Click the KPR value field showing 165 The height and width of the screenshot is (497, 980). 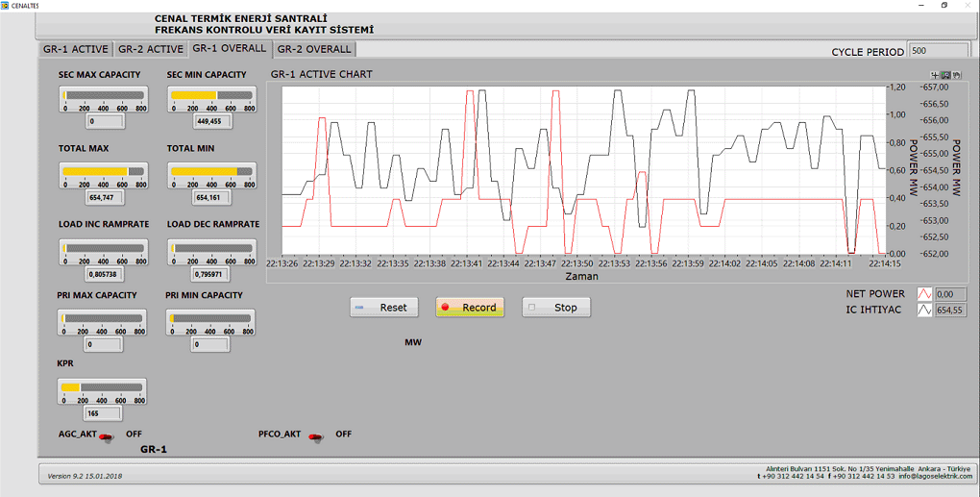point(104,413)
